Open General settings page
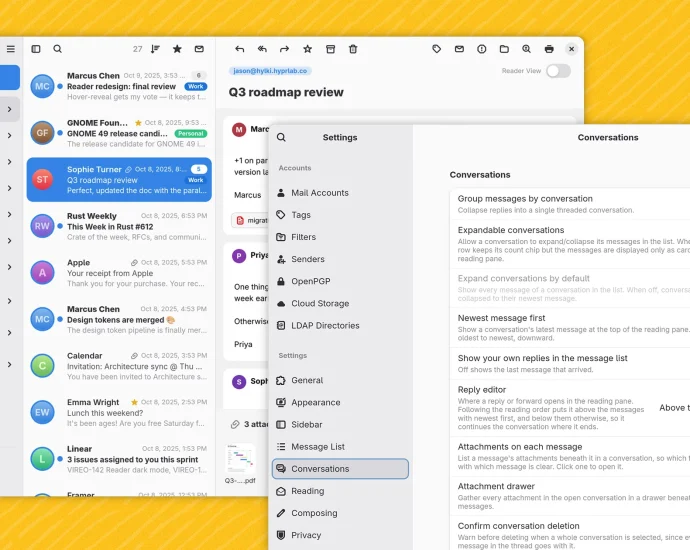The height and width of the screenshot is (550, 690). [x=340, y=380]
